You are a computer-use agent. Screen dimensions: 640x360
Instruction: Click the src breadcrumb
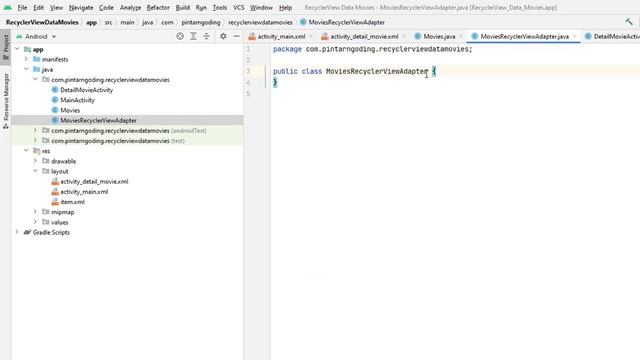pos(109,22)
